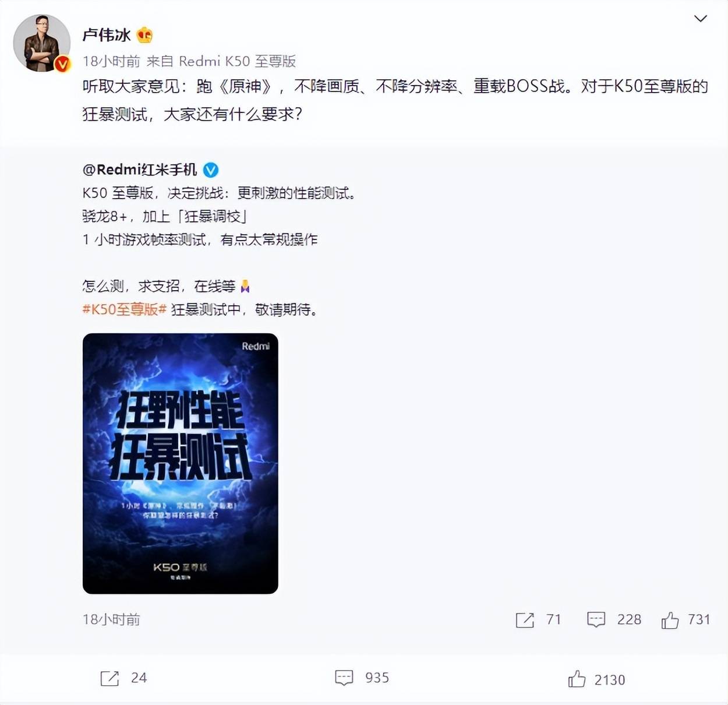Screen dimensions: 728x705
Task: Open the #K50至尊版# hashtag topic
Action: click(x=125, y=309)
